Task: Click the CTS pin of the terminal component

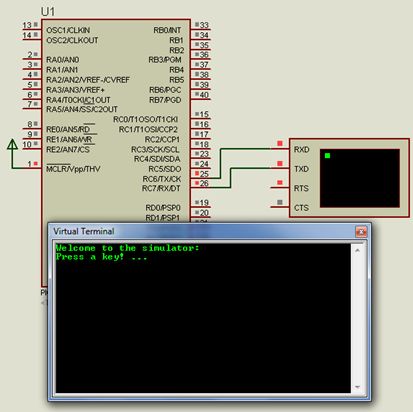Action: pos(280,207)
